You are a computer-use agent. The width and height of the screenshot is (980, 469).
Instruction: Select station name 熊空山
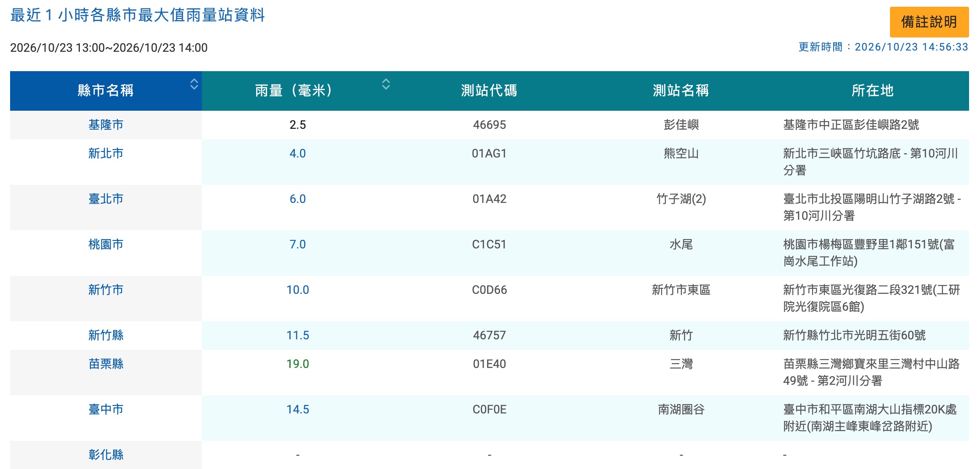(681, 153)
